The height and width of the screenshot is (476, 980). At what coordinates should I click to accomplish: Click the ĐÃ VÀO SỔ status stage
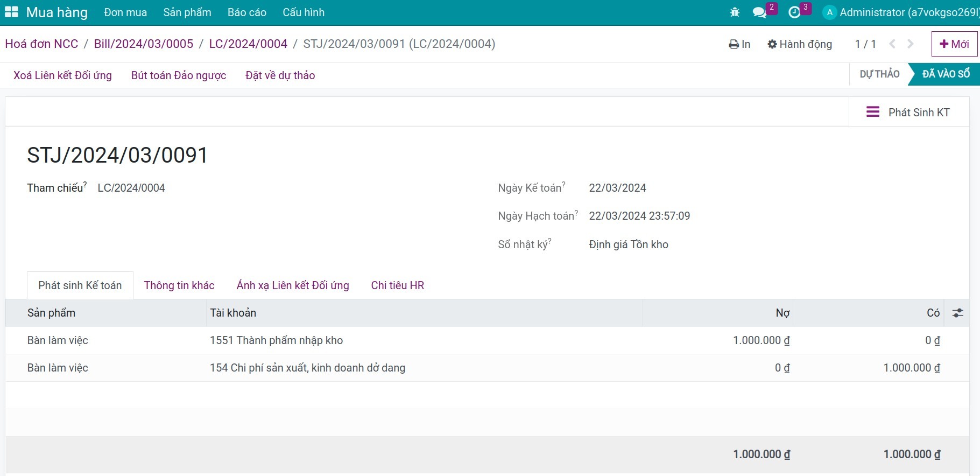click(946, 74)
